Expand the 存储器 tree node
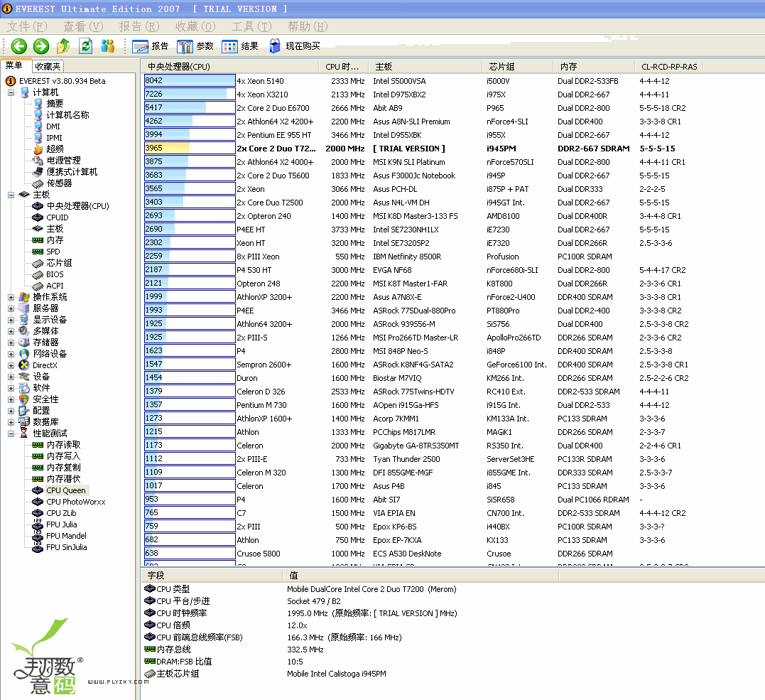 [x=11, y=343]
